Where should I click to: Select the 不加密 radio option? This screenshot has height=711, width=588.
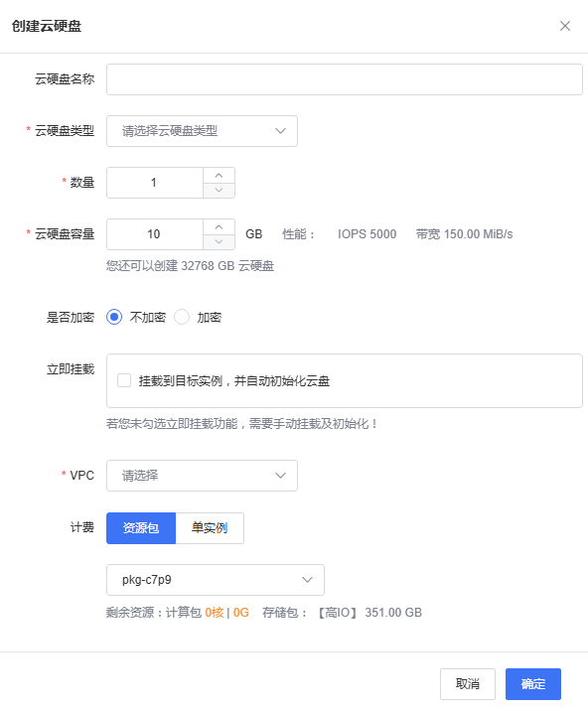(x=114, y=317)
